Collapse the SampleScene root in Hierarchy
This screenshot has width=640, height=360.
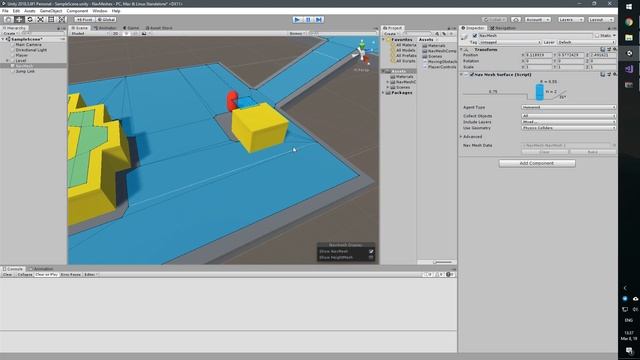pyautogui.click(x=3, y=39)
